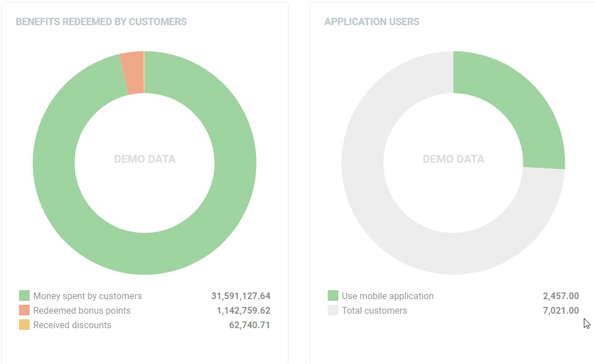This screenshot has width=595, height=364.
Task: Click DEMO DATA text inside benefits donut
Action: coord(145,159)
